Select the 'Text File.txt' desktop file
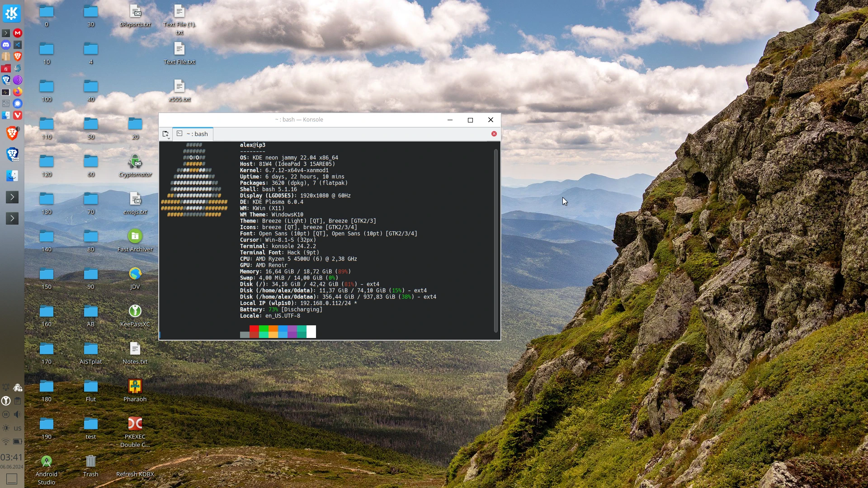 179,53
